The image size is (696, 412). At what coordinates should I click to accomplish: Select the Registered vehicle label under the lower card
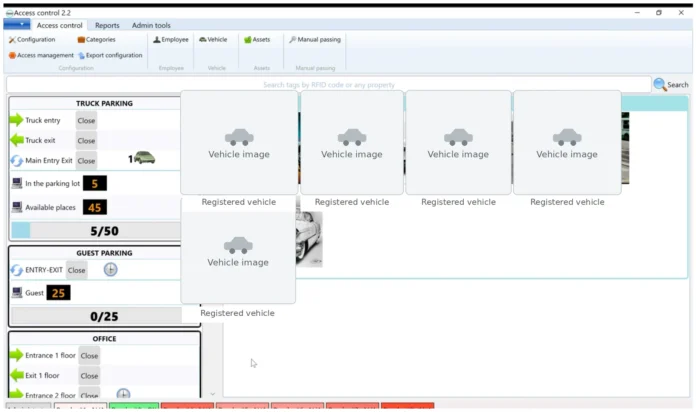click(x=237, y=313)
